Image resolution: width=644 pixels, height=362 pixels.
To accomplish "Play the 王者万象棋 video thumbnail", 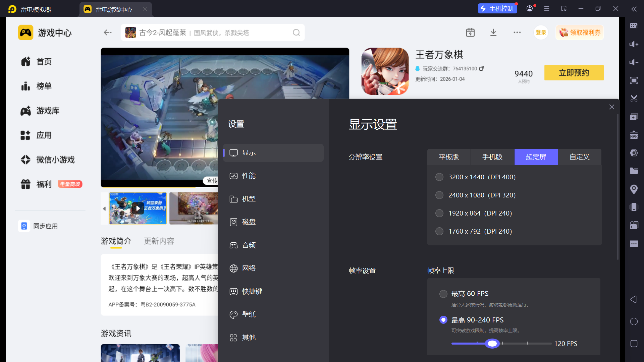I will [138, 208].
